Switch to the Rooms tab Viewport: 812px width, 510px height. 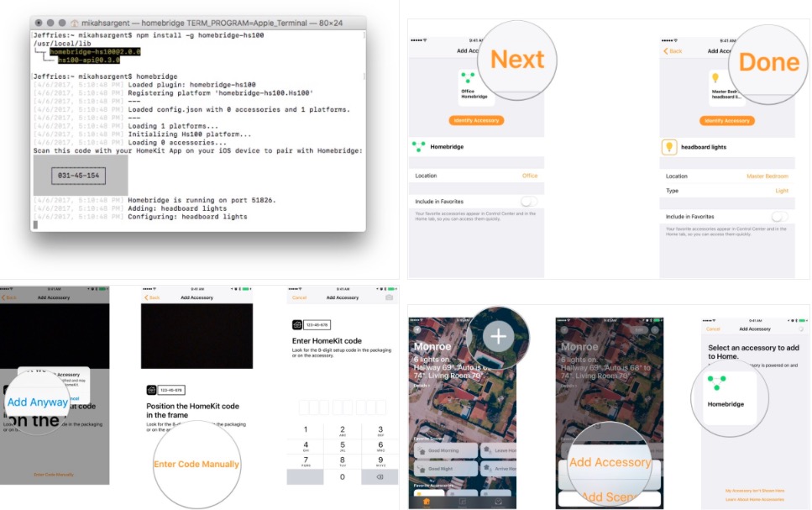click(x=463, y=502)
